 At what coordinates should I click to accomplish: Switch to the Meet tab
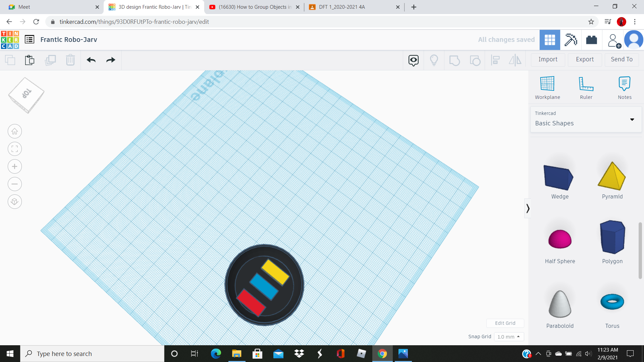(x=50, y=7)
